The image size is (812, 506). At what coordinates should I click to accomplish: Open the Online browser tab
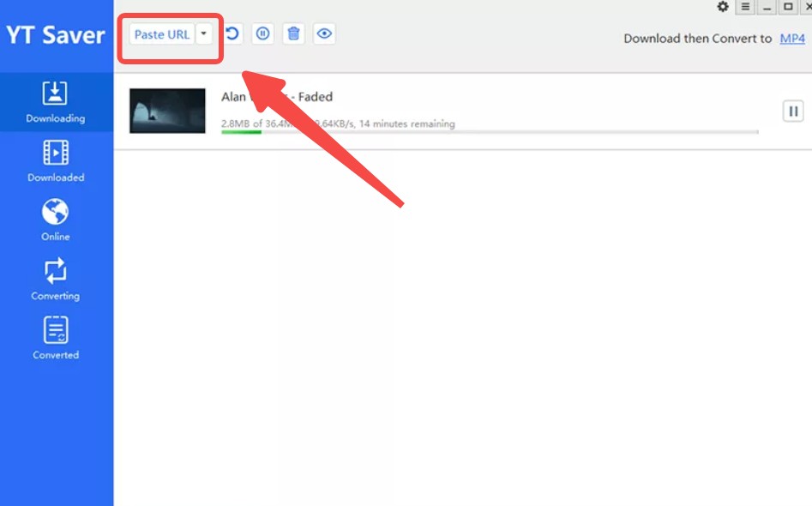56,220
